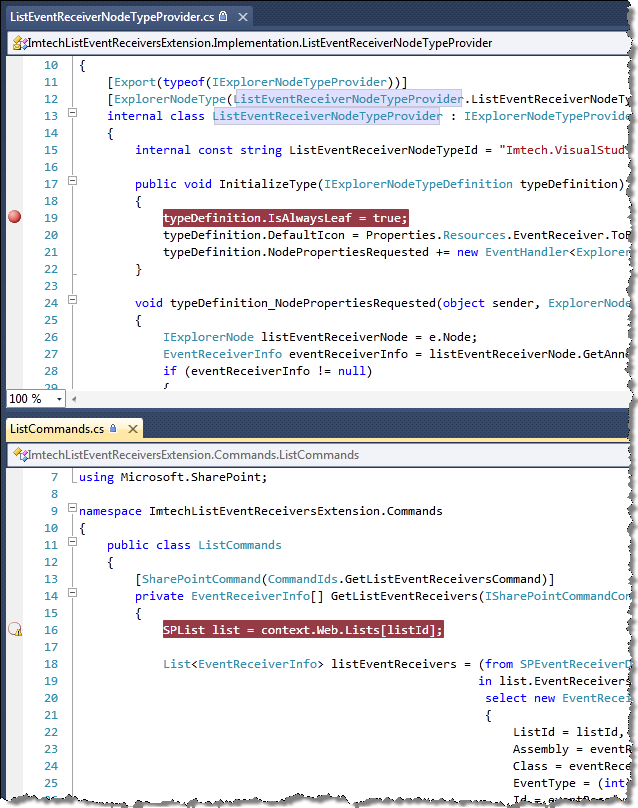The width and height of the screenshot is (638, 808).
Task: Toggle the red breakpoint on line 19
Action: coord(15,217)
